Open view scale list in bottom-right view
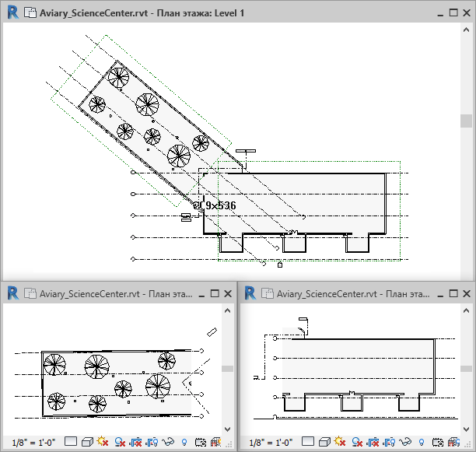 271,443
